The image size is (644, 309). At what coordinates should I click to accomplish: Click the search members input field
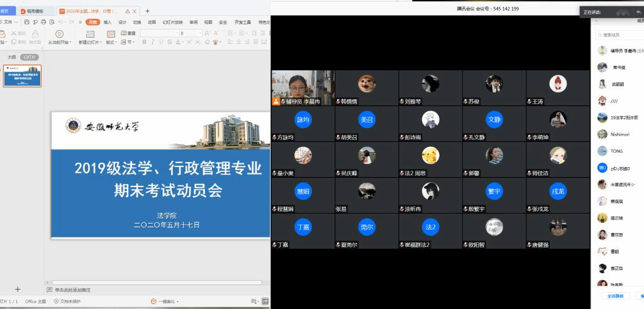[619, 35]
